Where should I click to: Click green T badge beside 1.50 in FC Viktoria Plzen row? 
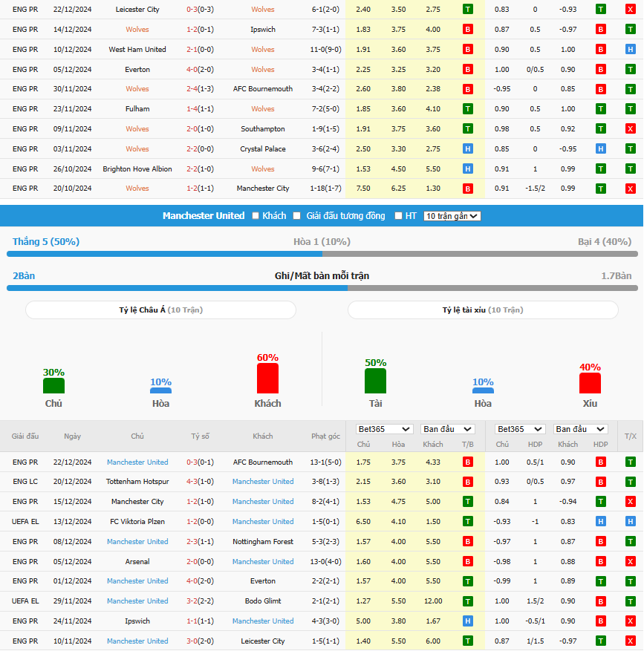coord(468,521)
